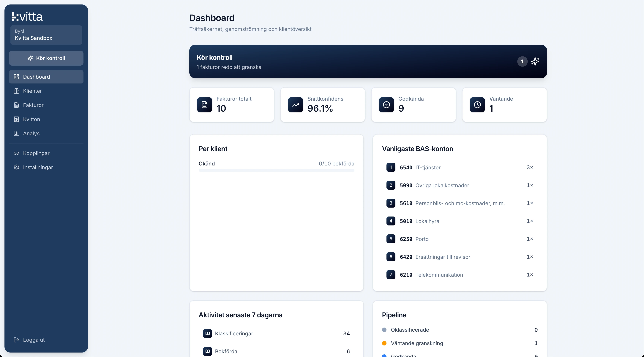Image resolution: width=644 pixels, height=357 pixels.
Task: Click the Aktivitet senaste 7 dagarna heading
Action: coord(241,315)
